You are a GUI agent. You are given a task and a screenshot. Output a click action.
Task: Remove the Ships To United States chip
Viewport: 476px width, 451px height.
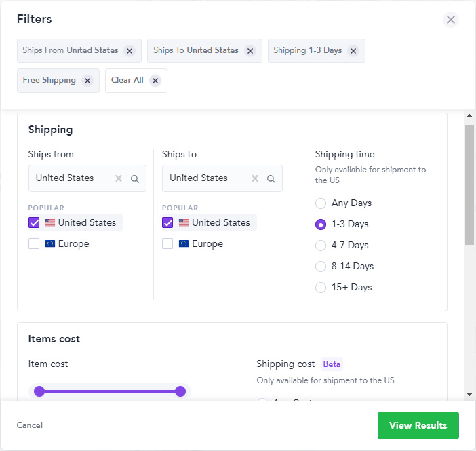coord(250,51)
